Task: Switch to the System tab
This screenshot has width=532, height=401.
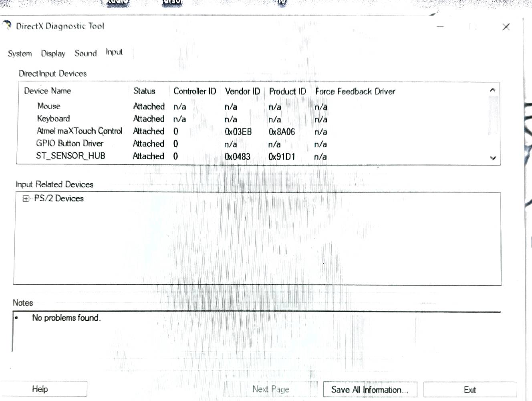Action: 20,53
